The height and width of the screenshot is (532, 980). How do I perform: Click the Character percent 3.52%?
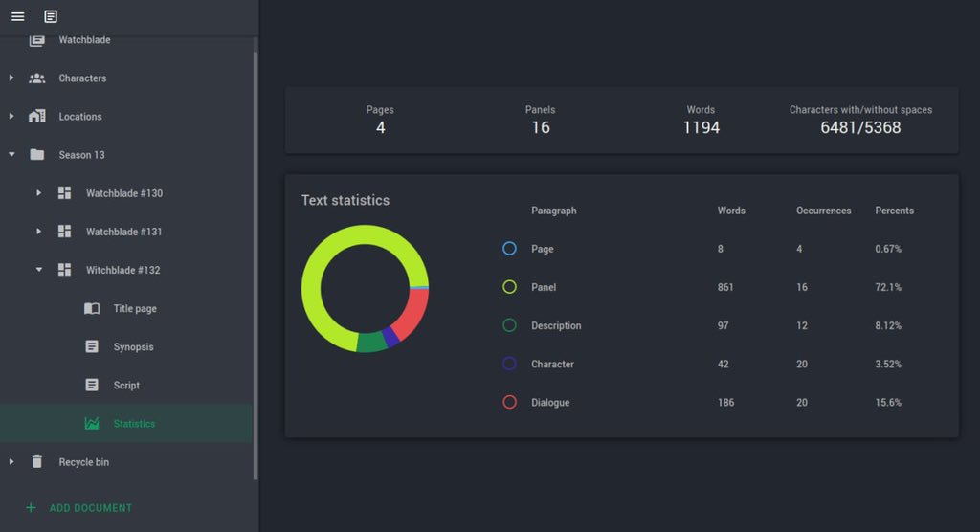(x=888, y=364)
